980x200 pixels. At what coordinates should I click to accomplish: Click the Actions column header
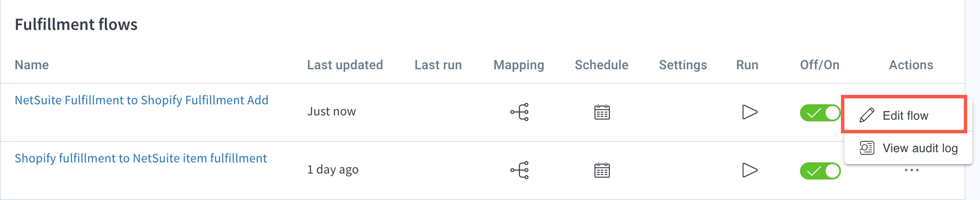coord(911,65)
